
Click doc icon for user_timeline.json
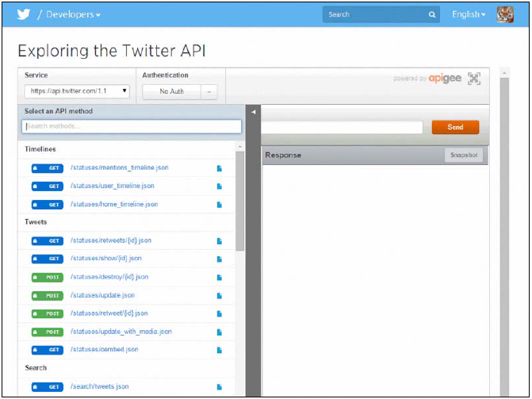pos(220,186)
